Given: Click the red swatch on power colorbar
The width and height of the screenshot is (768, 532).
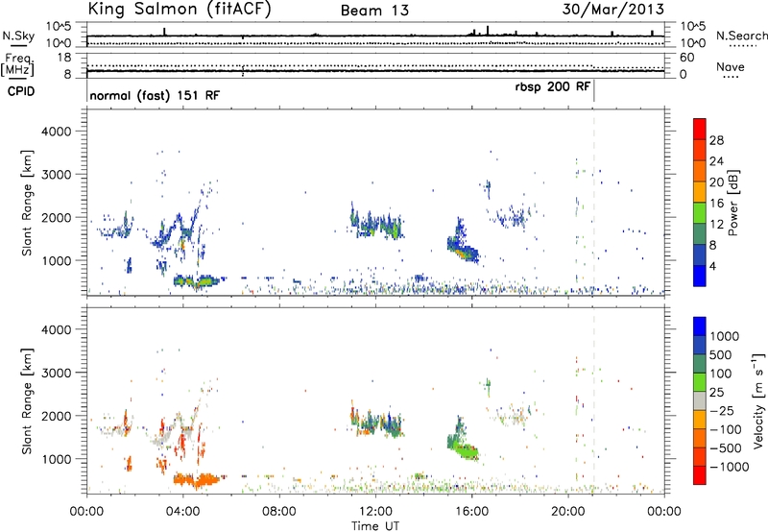Looking at the screenshot, I should click(700, 129).
